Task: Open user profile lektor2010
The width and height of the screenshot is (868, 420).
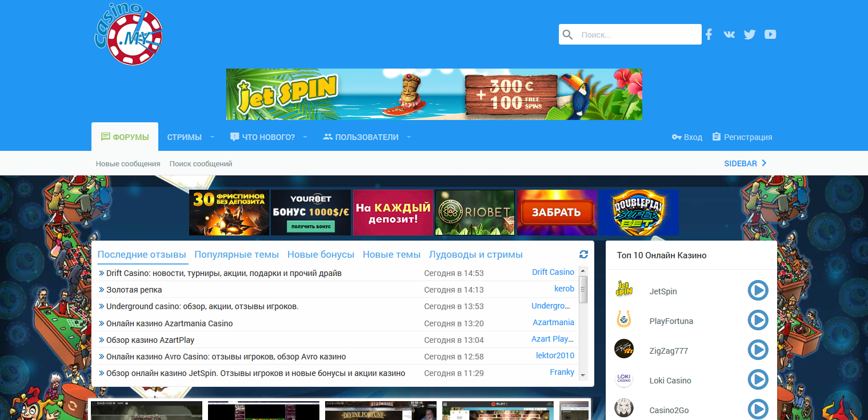Action: click(555, 355)
